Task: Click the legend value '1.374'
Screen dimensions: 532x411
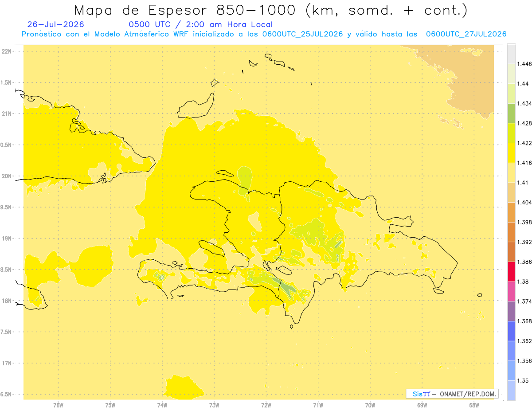Action: tap(524, 301)
